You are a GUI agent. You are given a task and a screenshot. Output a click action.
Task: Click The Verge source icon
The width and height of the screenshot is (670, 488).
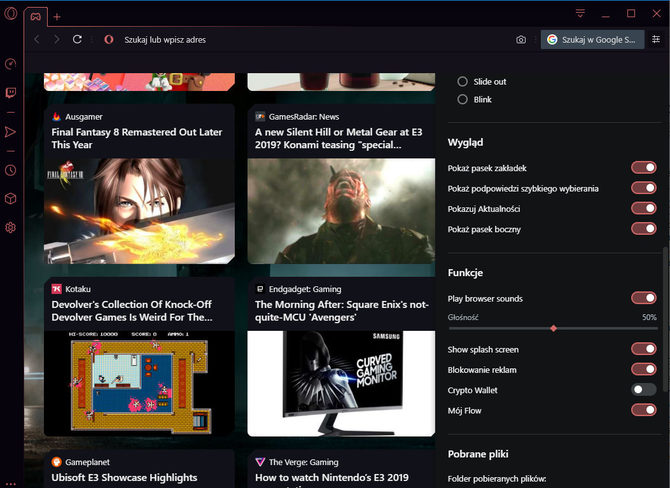tap(260, 462)
